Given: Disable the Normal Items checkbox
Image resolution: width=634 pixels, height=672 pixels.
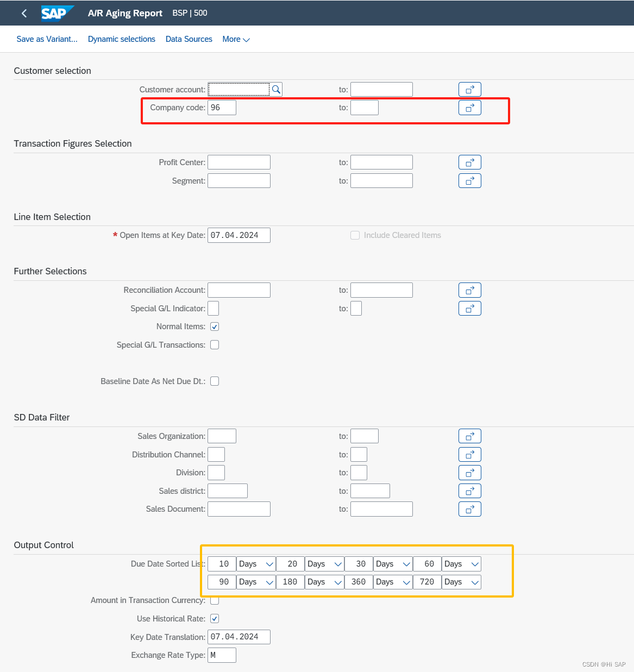Looking at the screenshot, I should click(x=214, y=326).
